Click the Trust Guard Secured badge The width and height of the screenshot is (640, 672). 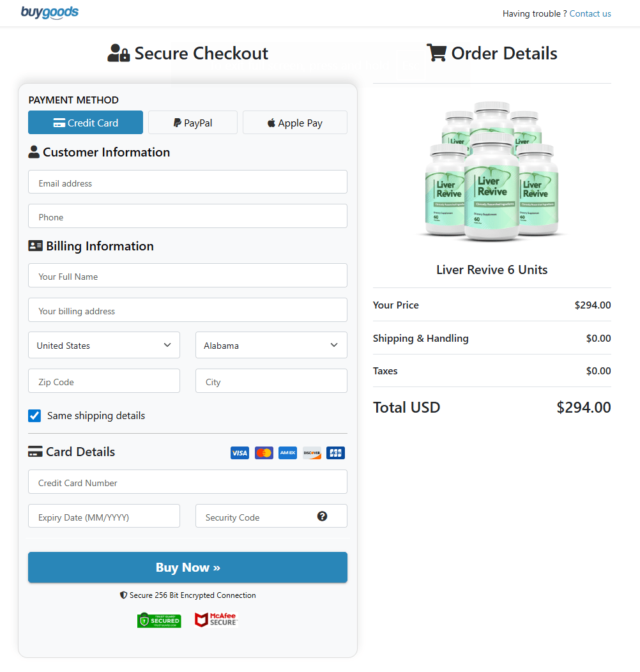click(x=158, y=620)
